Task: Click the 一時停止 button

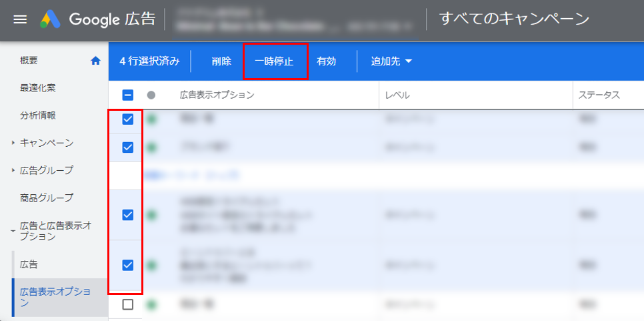Action: (x=274, y=61)
